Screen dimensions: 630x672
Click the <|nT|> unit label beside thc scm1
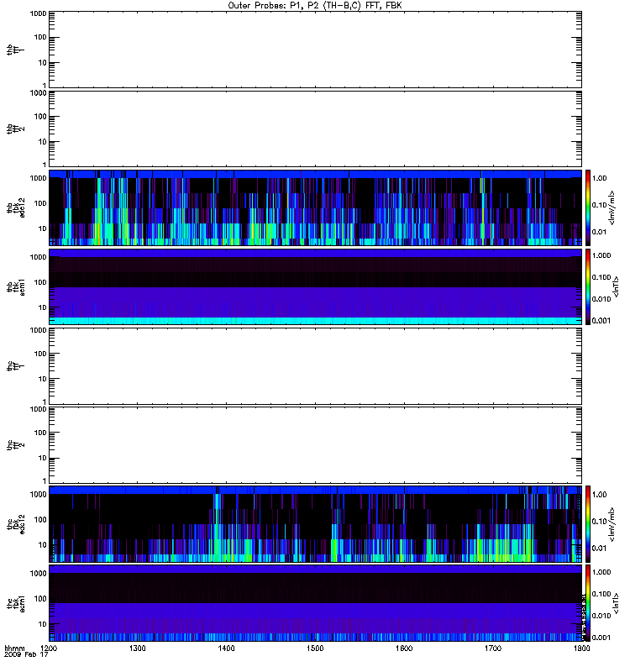click(x=616, y=603)
